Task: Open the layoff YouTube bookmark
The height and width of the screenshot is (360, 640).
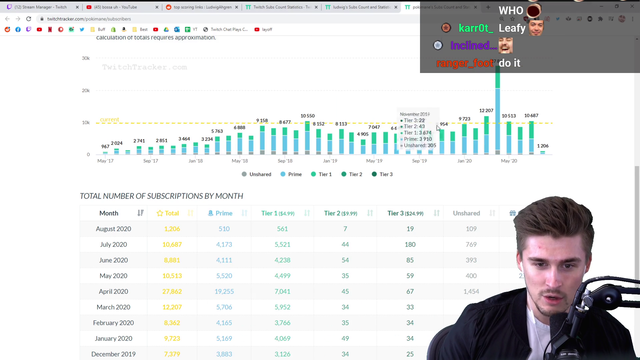Action: 263,29
